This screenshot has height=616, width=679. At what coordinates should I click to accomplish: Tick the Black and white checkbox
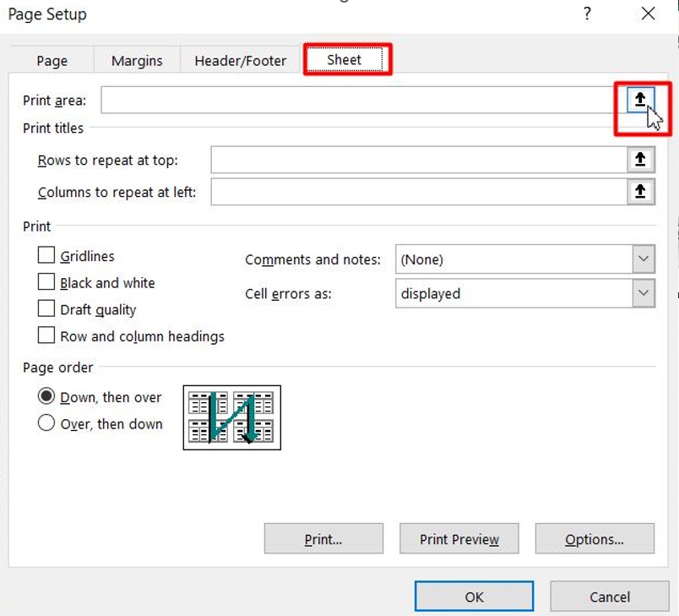(x=46, y=282)
